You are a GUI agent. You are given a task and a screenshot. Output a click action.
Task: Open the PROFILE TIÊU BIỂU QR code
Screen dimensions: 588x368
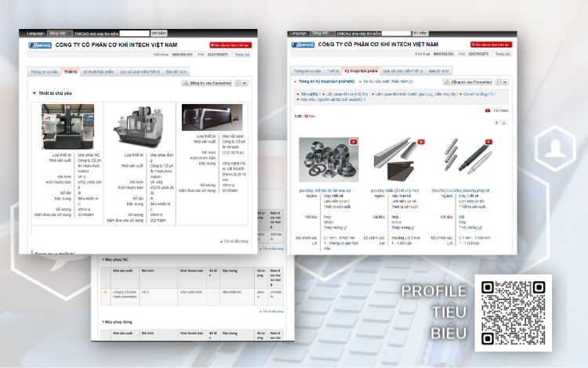point(513,313)
